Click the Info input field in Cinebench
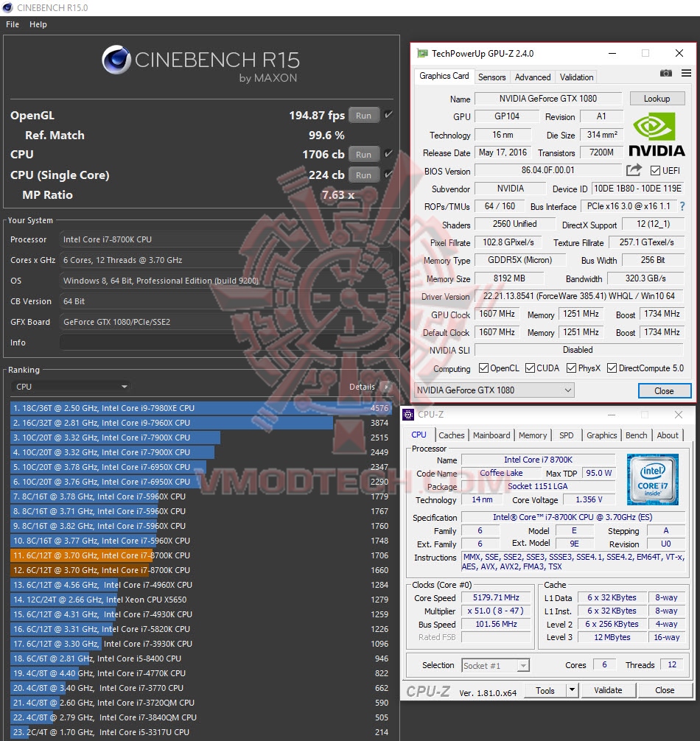Image resolution: width=700 pixels, height=741 pixels. [x=225, y=343]
